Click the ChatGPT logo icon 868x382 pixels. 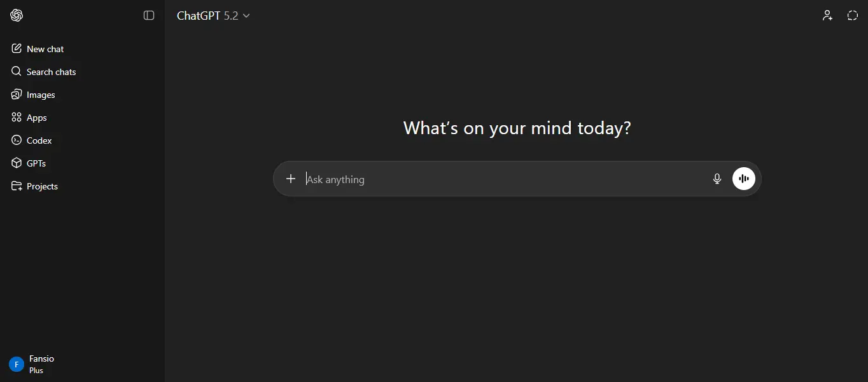[17, 15]
